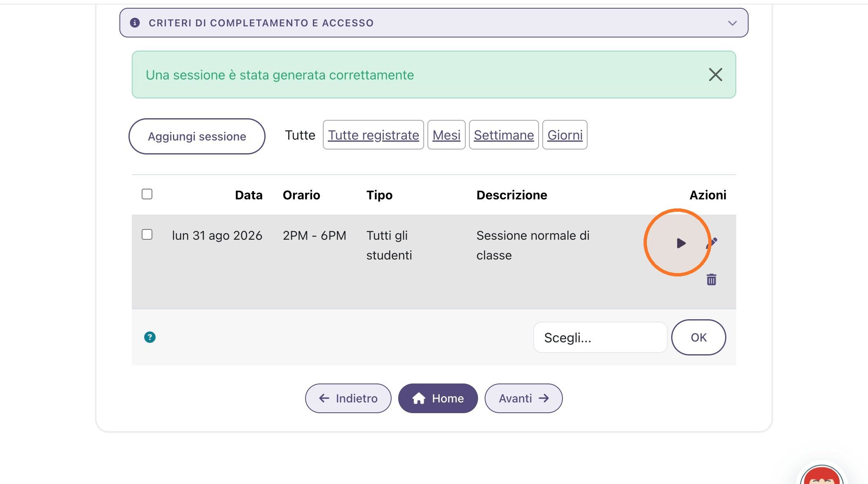Viewport: 868px width, 484px height.
Task: Click the info icon beside Criteri di completamento
Action: (x=135, y=23)
